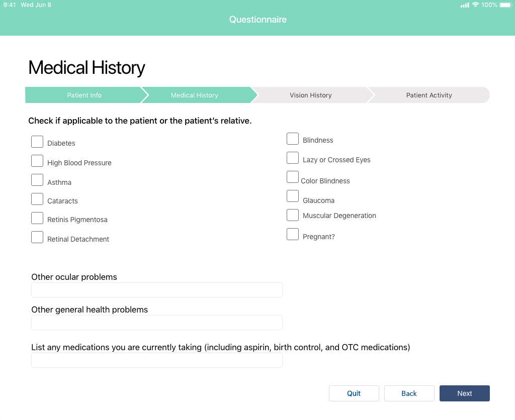Check the Blindness checkbox
Viewport: 515px width, 420px height.
point(293,139)
